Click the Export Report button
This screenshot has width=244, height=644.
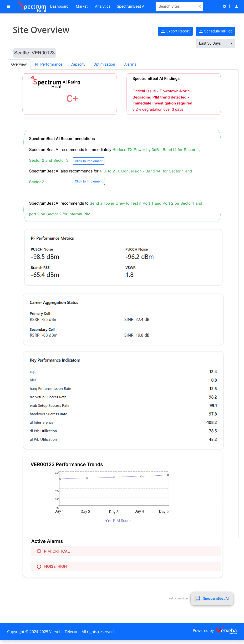coord(175,31)
